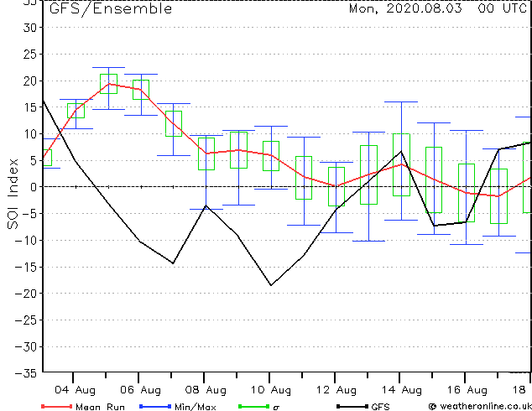Click the 10 Aug axis label
532x411 pixels.
point(271,390)
